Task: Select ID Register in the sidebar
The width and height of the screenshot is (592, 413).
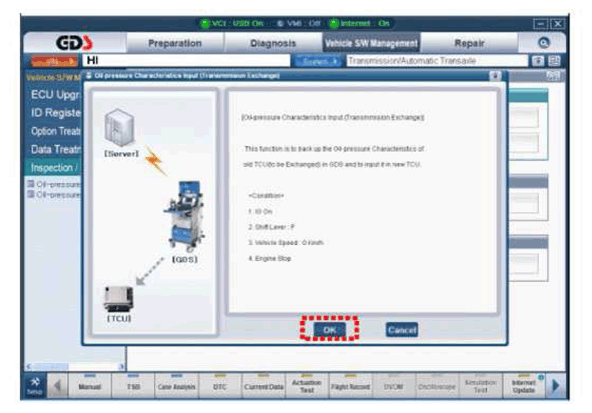Action: point(56,112)
